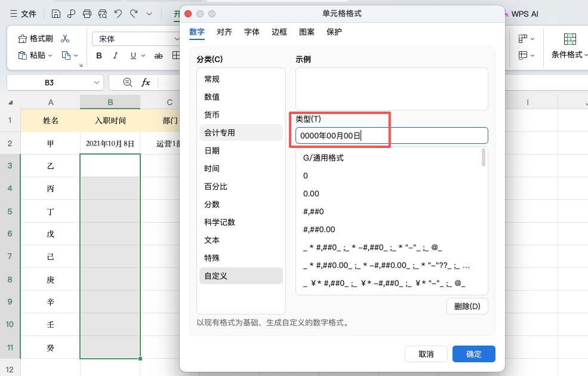Click the Print Preview icon
The width and height of the screenshot is (588, 376).
[x=102, y=14]
